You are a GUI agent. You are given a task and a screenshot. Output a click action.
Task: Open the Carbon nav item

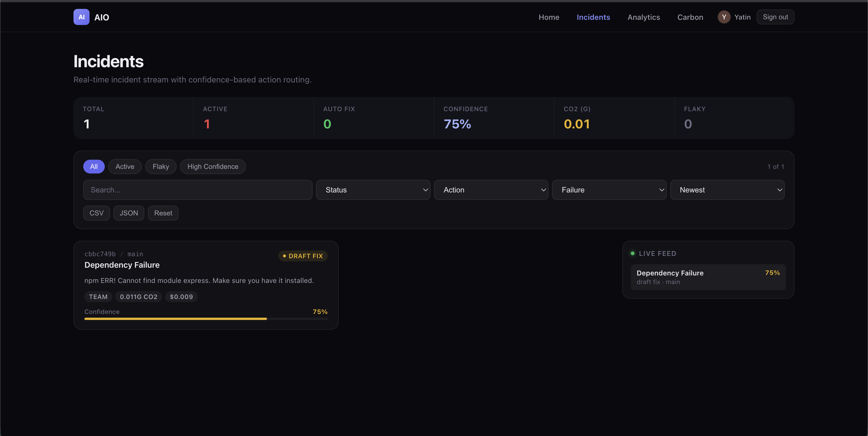point(690,17)
